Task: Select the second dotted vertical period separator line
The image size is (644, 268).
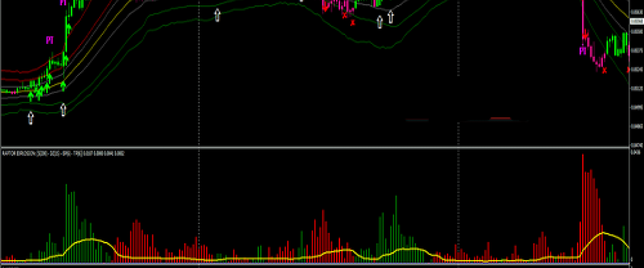Action: pos(458,131)
